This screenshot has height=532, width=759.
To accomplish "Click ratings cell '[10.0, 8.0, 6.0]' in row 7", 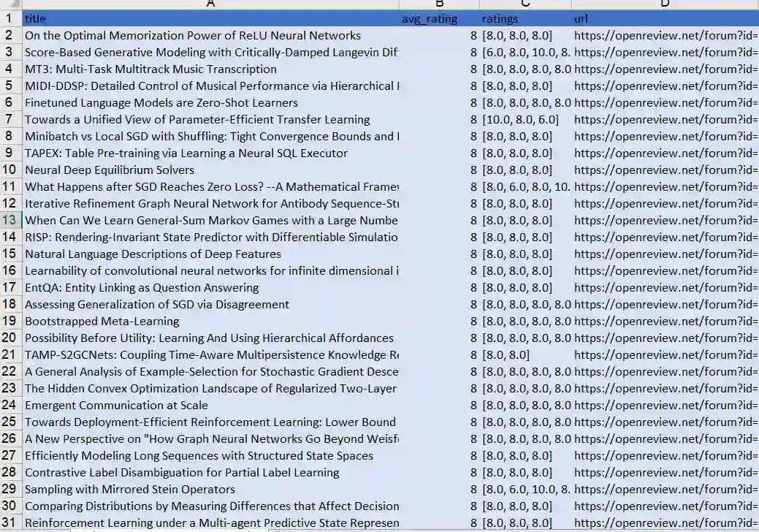I will 525,120.
